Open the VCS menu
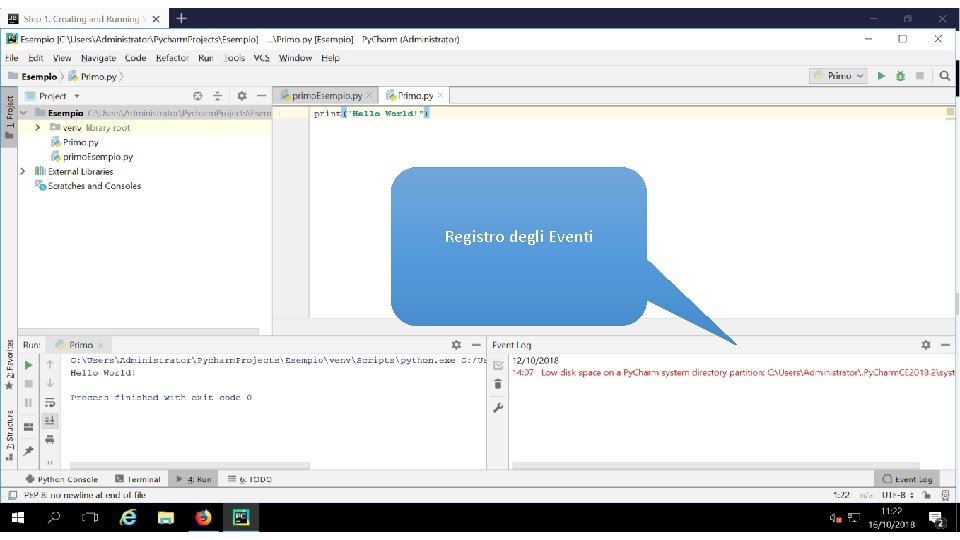960x540 pixels. click(x=261, y=58)
